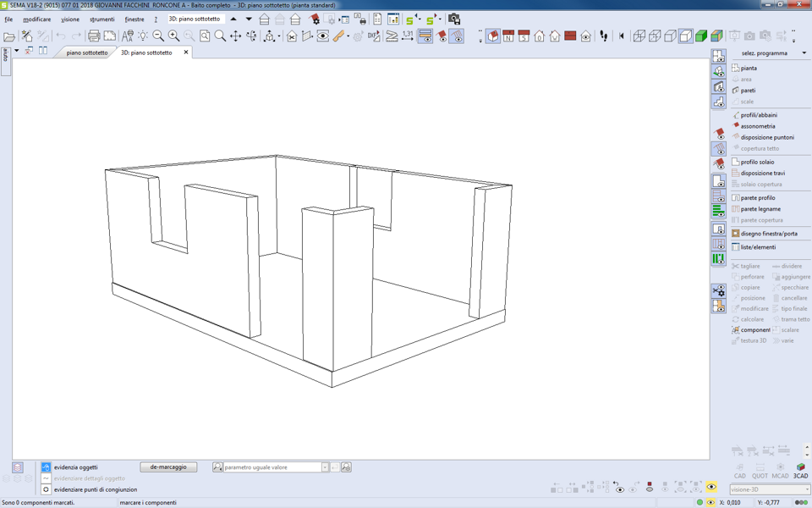The height and width of the screenshot is (508, 812).
Task: Toggle 'evidenziare punti di congiunzione' option
Action: pyautogui.click(x=46, y=489)
